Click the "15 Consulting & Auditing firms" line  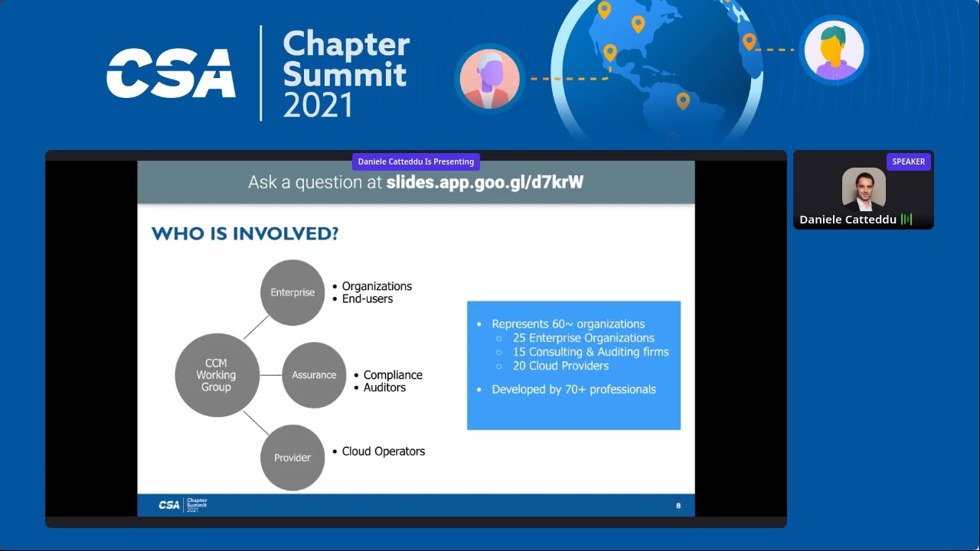[x=591, y=352]
